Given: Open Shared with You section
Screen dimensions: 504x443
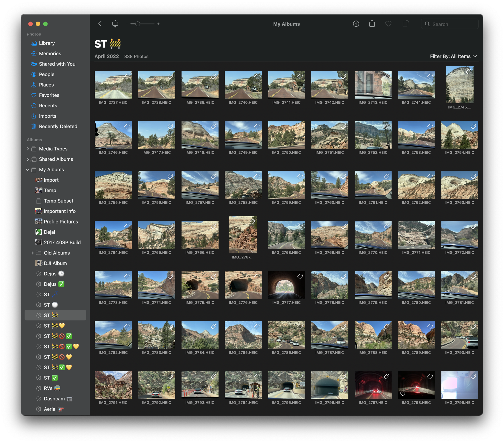Looking at the screenshot, I should point(55,64).
